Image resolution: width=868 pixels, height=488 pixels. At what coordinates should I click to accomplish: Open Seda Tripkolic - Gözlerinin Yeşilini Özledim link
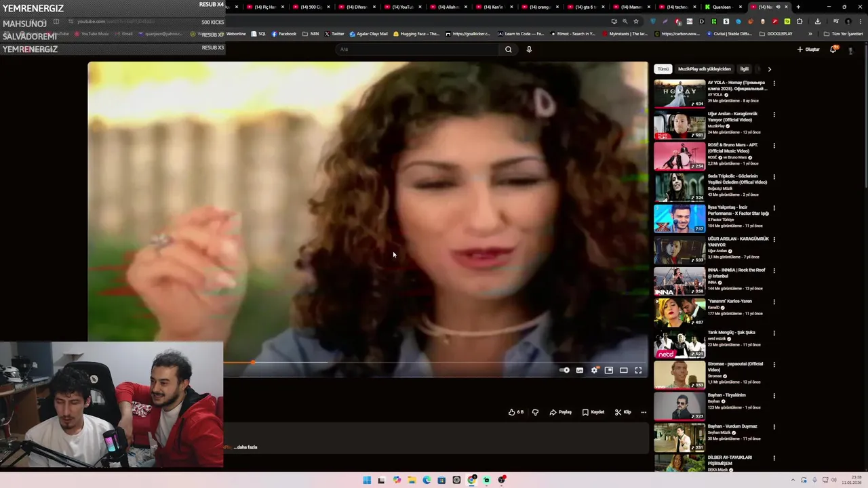click(737, 179)
